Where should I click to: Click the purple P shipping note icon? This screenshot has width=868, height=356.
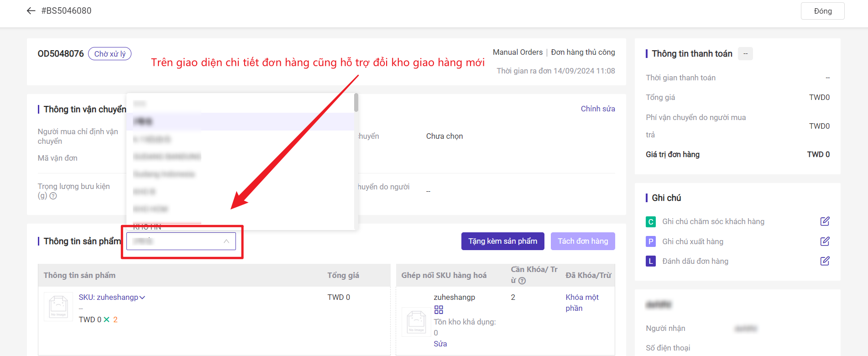pos(651,241)
